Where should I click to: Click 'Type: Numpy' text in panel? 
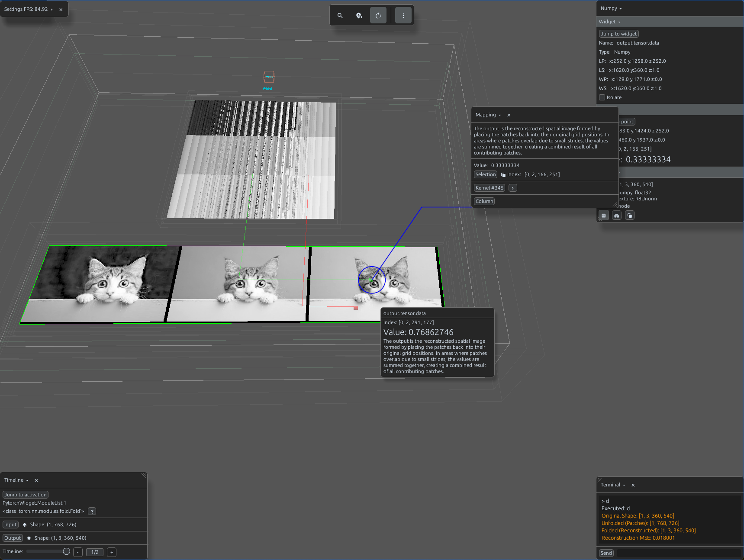tap(615, 52)
